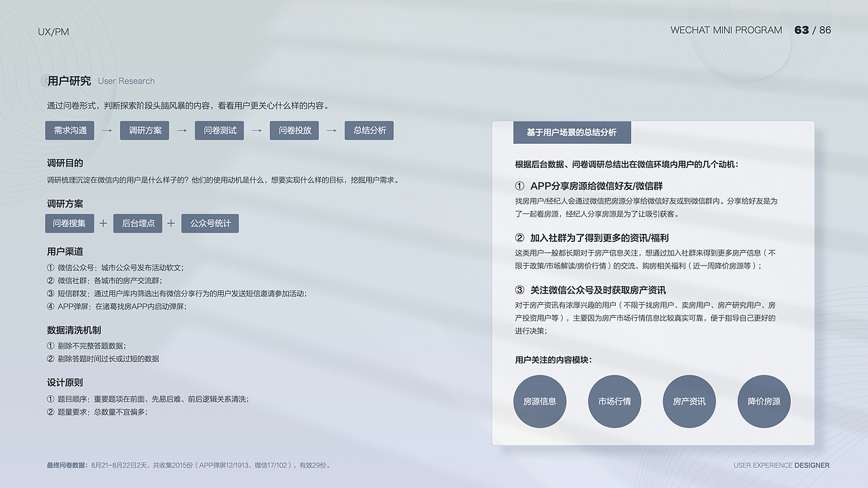Viewport: 868px width, 488px height.
Task: Select the 基于用户场景的总结分析 header tab
Action: 572,132
